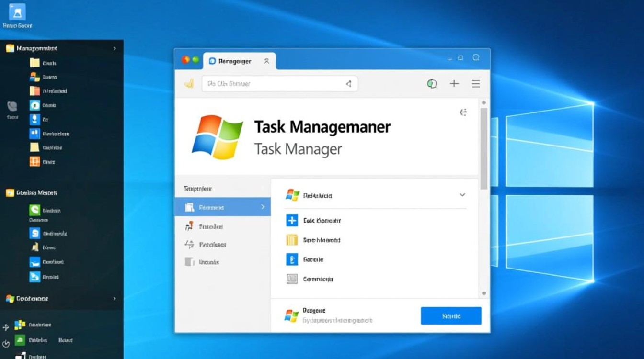
Task: Click the pale yellow note icon in Management
Action: click(34, 147)
